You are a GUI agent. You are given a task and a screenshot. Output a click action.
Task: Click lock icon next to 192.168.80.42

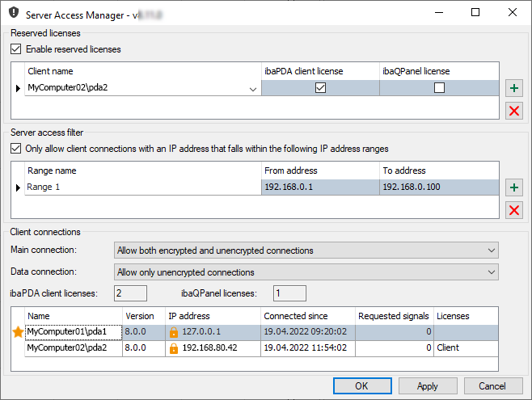click(x=173, y=348)
